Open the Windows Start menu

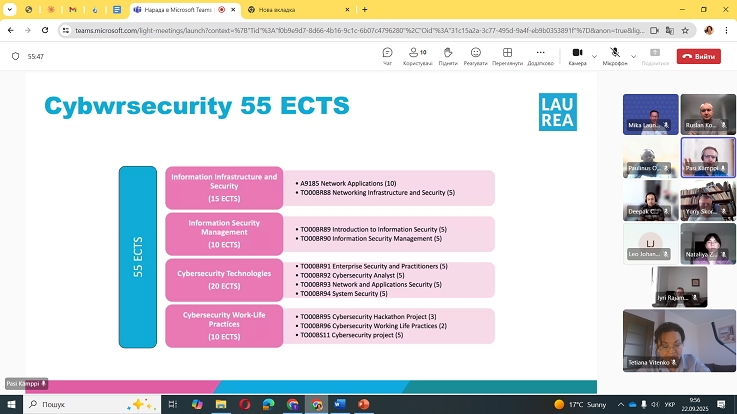pos(11,404)
